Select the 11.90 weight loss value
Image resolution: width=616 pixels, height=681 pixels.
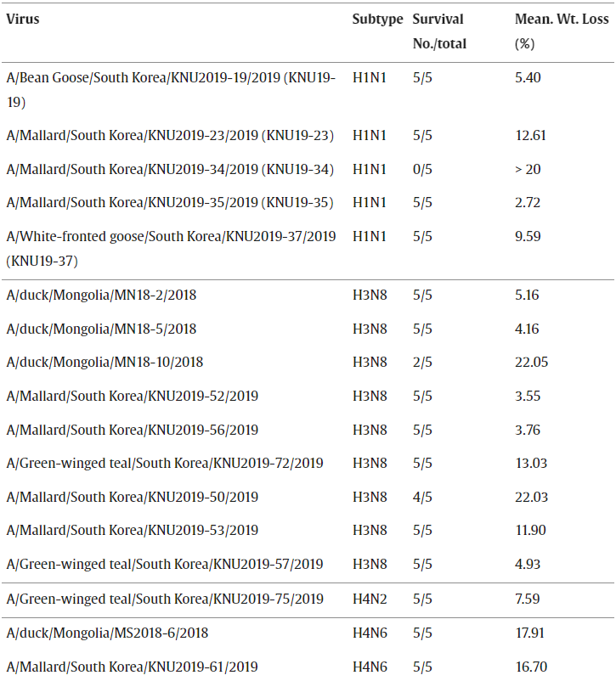pyautogui.click(x=530, y=531)
